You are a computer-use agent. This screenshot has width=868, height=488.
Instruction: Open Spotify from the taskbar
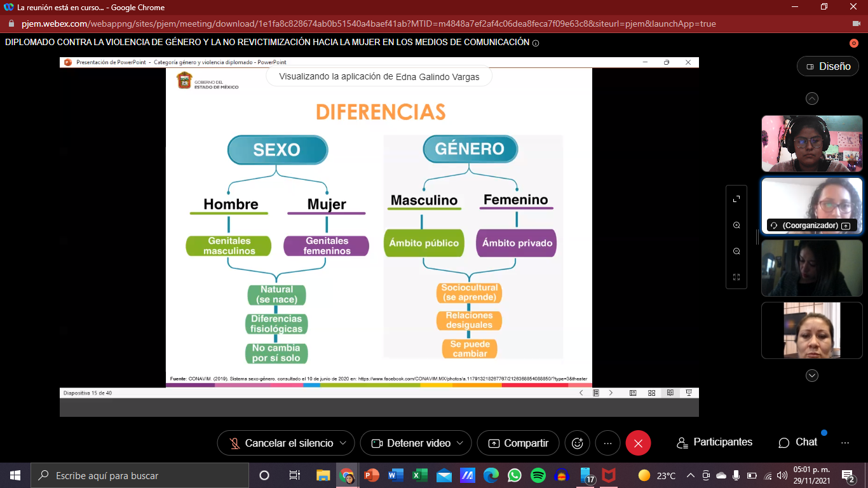click(538, 475)
